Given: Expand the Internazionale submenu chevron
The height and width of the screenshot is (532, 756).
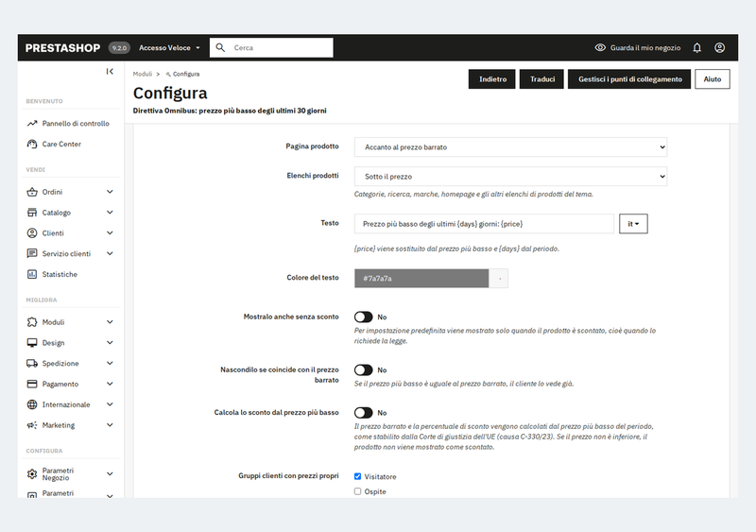Looking at the screenshot, I should pos(110,404).
